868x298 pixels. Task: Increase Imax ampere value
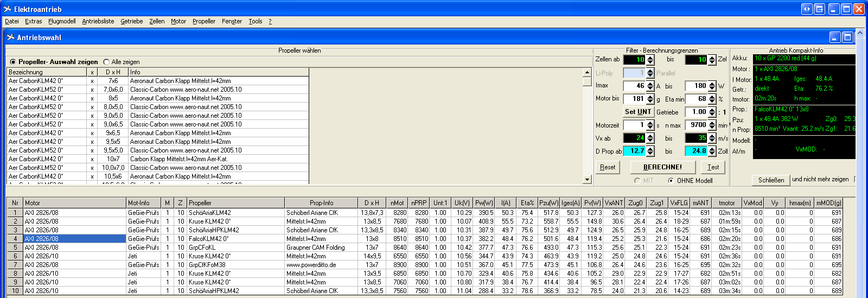[650, 83]
